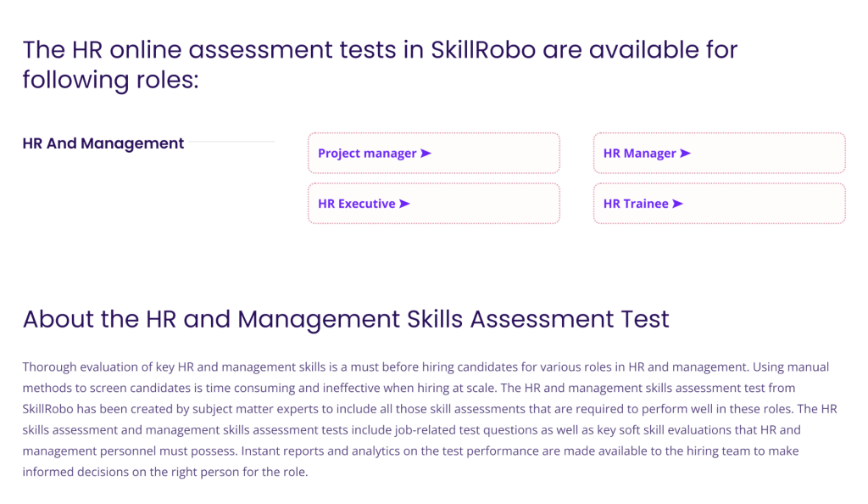
Task: Select the HR Executive role link
Action: point(356,204)
